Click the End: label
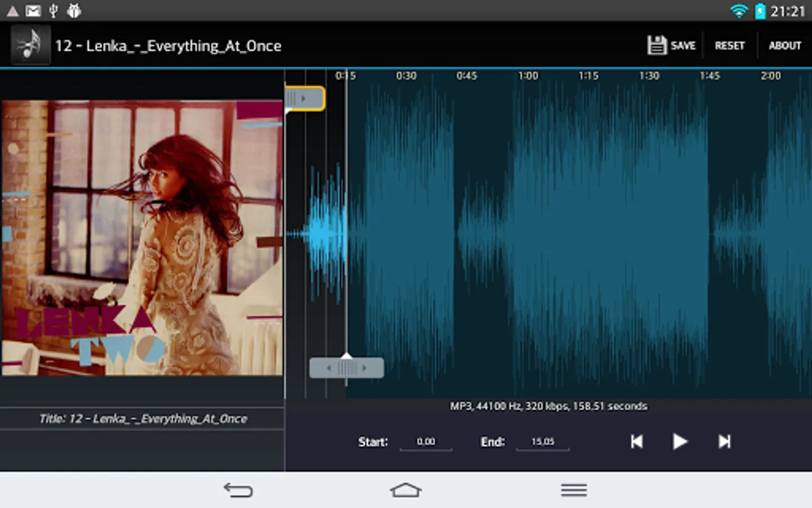812x508 pixels. point(493,442)
